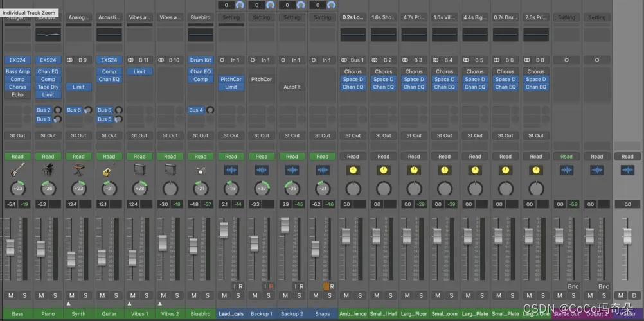Solo the Bluebird channel strip
The width and height of the screenshot is (644, 321).
click(x=208, y=295)
